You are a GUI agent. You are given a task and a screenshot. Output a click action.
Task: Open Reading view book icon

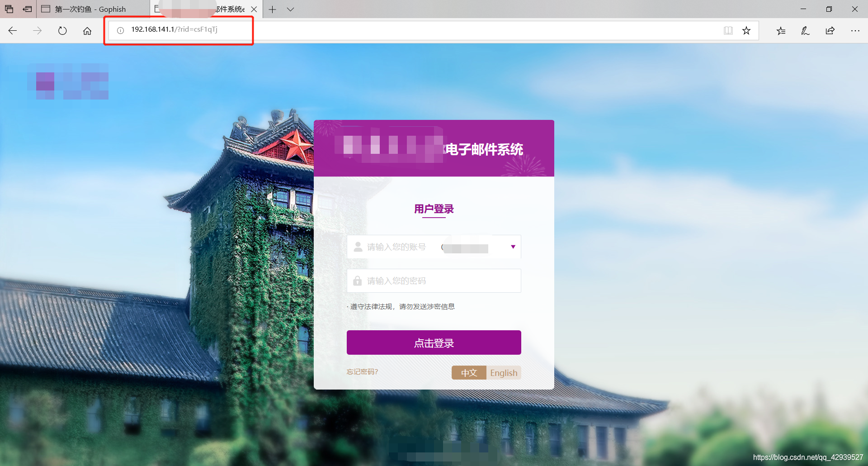click(x=728, y=31)
